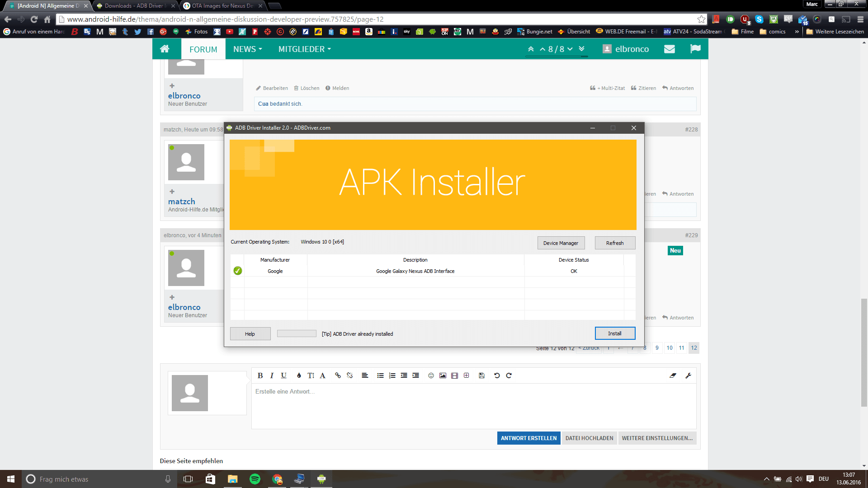
Task: Jump to the first post with double-up chevron
Action: click(x=531, y=49)
